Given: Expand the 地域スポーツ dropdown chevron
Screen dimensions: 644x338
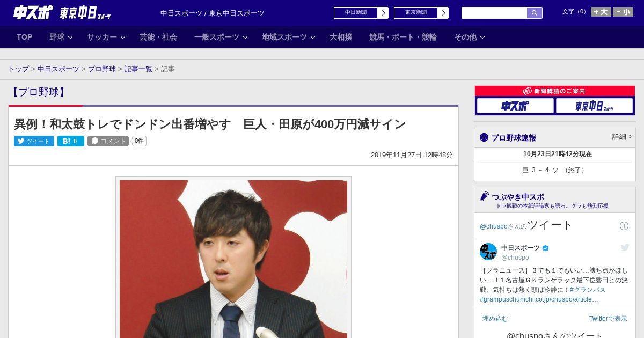Looking at the screenshot, I should point(313,37).
